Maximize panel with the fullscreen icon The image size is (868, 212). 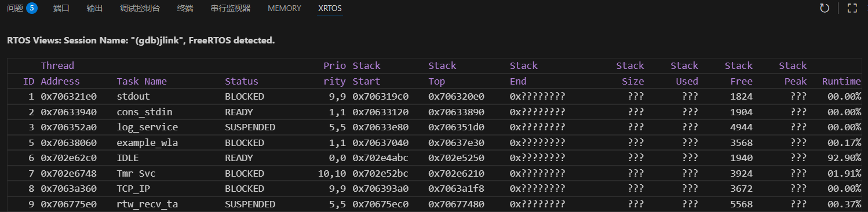(x=852, y=8)
